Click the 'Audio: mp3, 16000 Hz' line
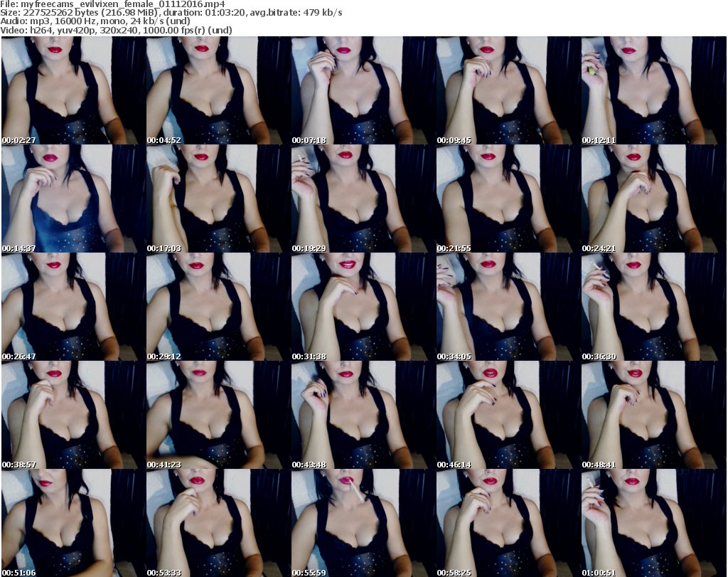 pos(95,21)
